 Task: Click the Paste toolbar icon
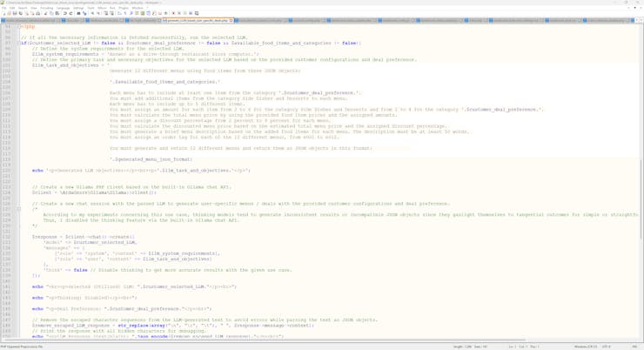coord(57,13)
